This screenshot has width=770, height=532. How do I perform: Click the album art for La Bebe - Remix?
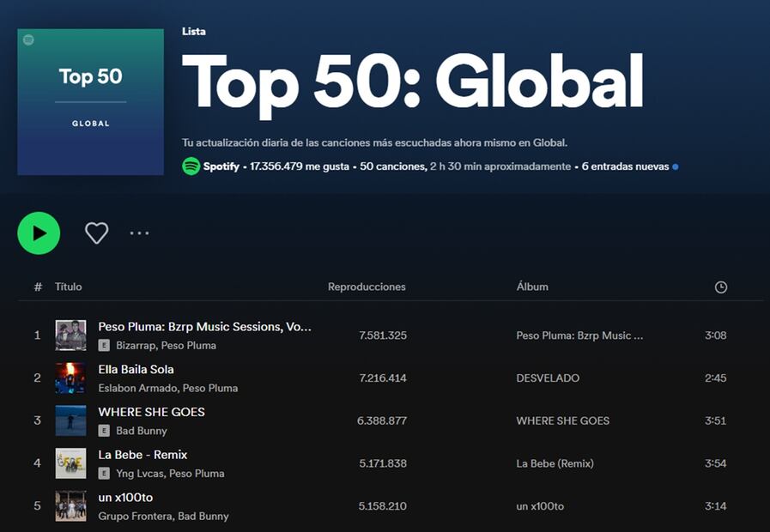70,463
